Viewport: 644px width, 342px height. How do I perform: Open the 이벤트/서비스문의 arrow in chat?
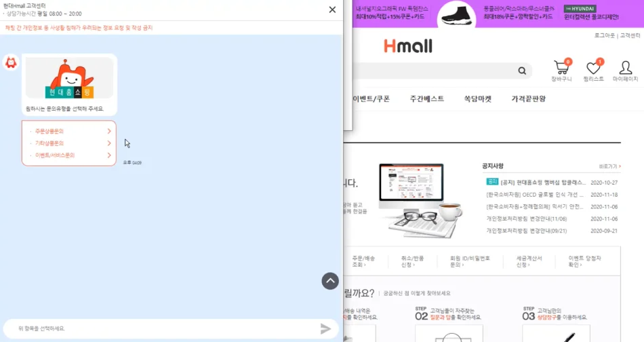point(109,155)
